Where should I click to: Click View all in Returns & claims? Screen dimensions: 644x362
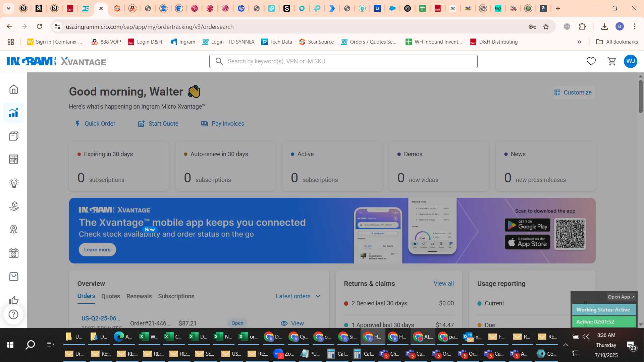[443, 284]
